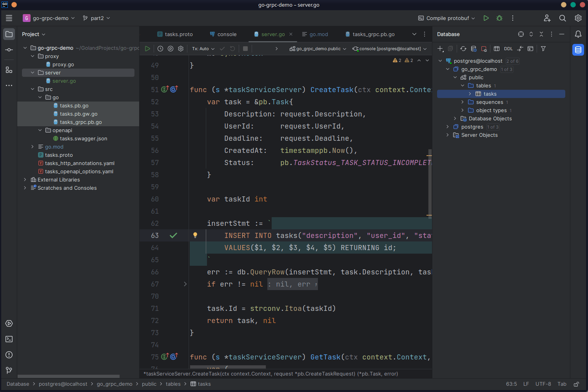588x392 pixels.
Task: Switch to the tasks.proto tab
Action: click(178, 34)
